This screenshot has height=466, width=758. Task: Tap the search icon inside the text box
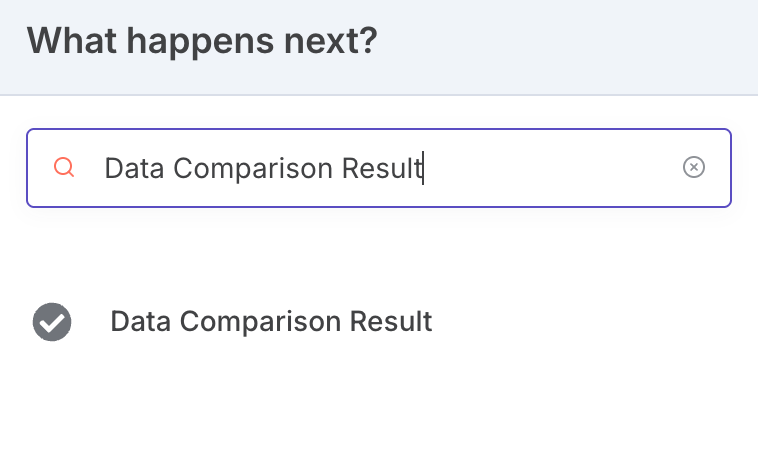(x=64, y=167)
